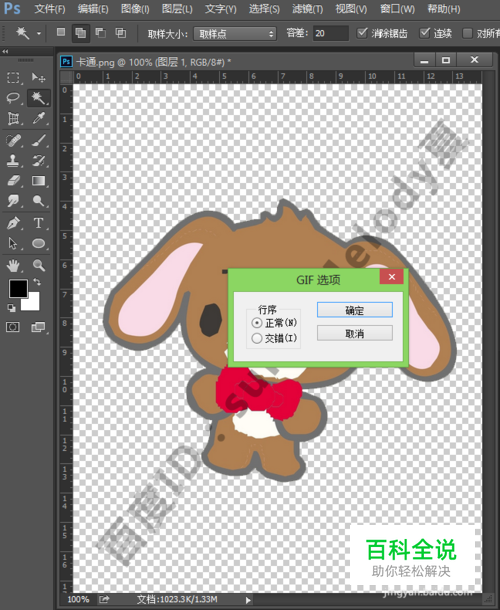Expand the status bar info arrow
This screenshot has width=500, height=610.
coord(248,600)
